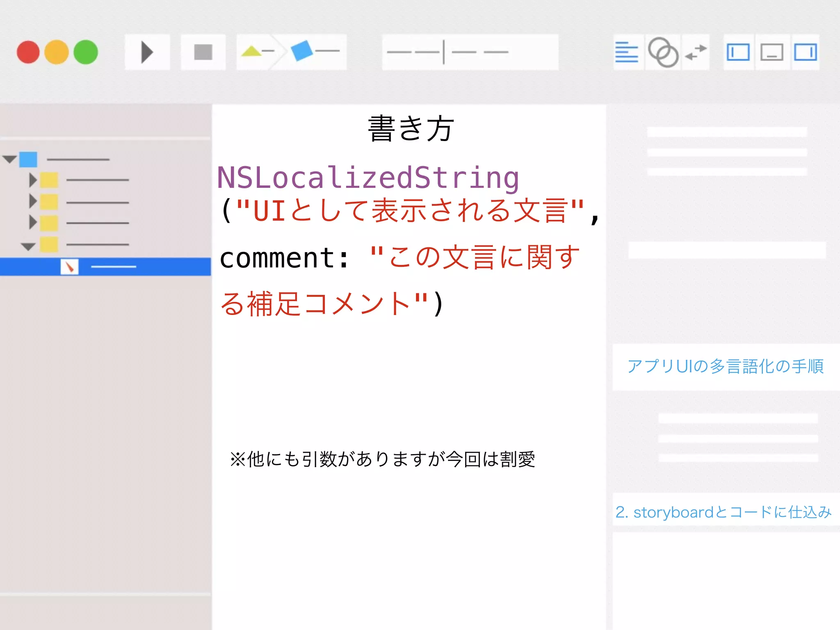Image resolution: width=840 pixels, height=630 pixels.
Task: Click the fourth yellow folder icon
Action: [49, 244]
